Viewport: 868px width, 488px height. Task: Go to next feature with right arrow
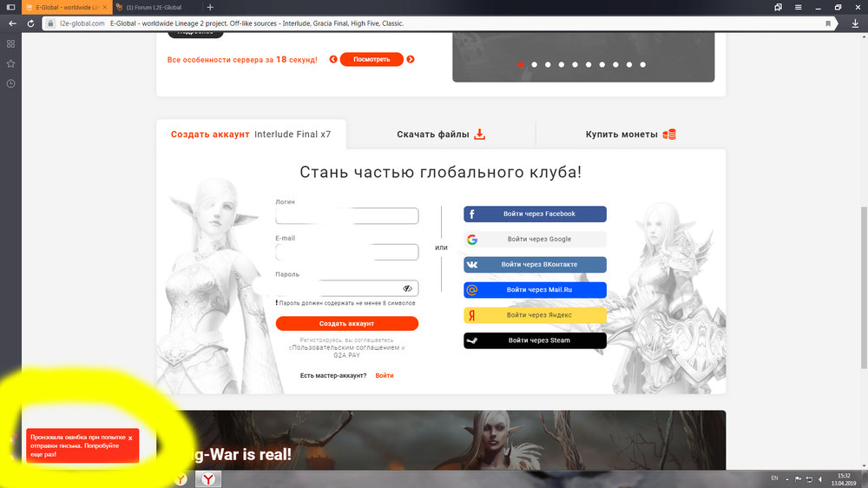click(x=411, y=60)
